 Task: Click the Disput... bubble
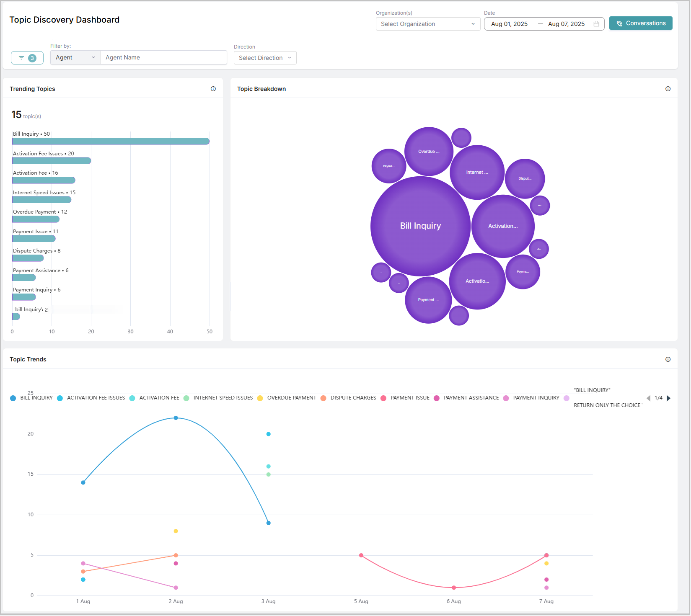[x=525, y=179]
